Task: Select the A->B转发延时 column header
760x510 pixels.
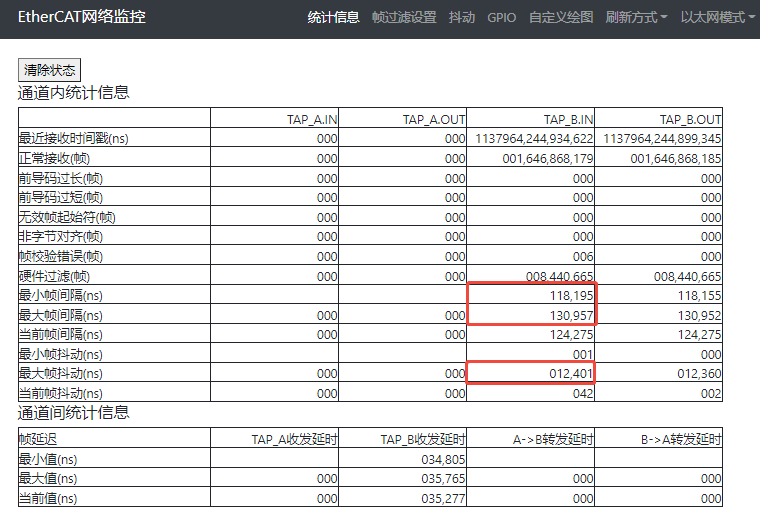Action: [x=553, y=439]
